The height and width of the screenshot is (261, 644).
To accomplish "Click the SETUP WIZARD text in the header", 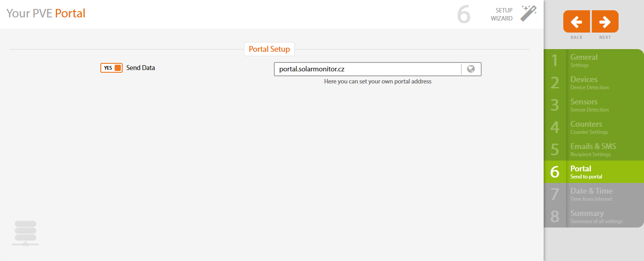I will tap(502, 14).
